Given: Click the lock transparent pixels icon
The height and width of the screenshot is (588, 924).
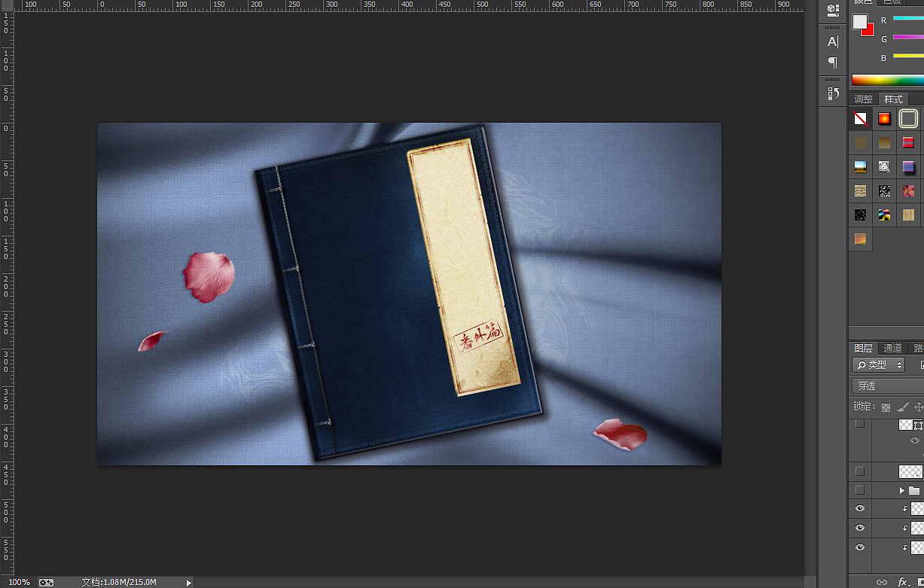Looking at the screenshot, I should pyautogui.click(x=886, y=407).
